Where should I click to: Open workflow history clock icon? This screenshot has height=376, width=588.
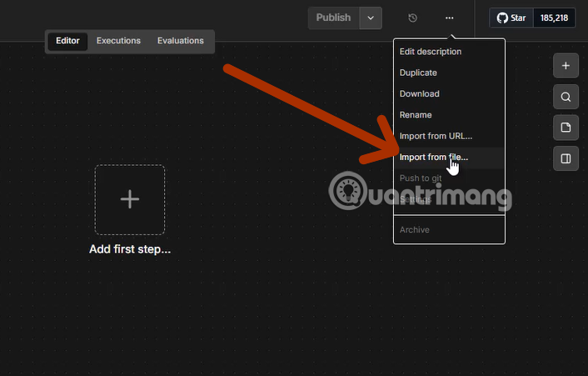click(412, 18)
